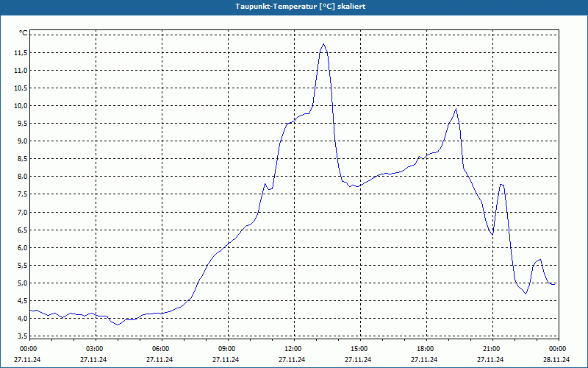The width and height of the screenshot is (588, 368).
Task: Select the 12:00 x-axis time marker
Action: tap(293, 349)
